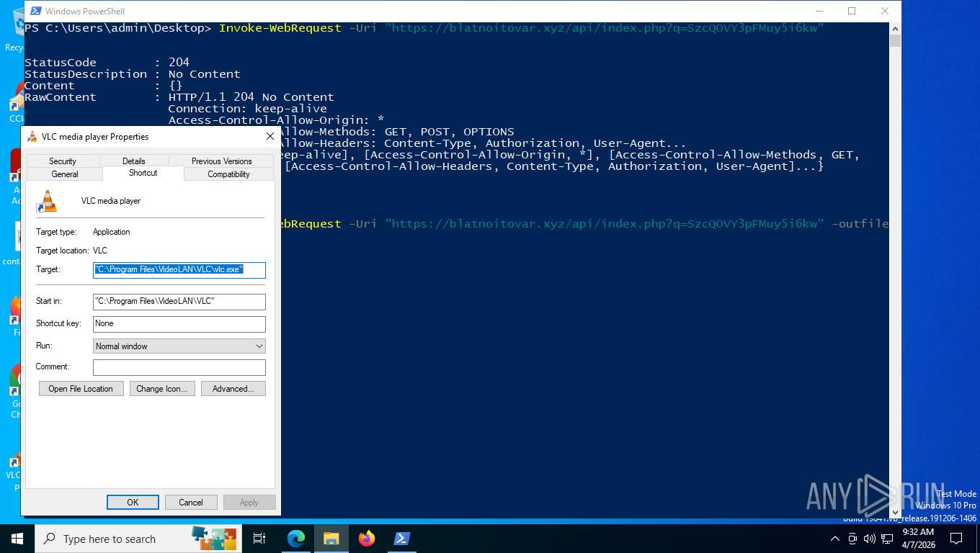
Task: Open the Details tab
Action: point(133,161)
